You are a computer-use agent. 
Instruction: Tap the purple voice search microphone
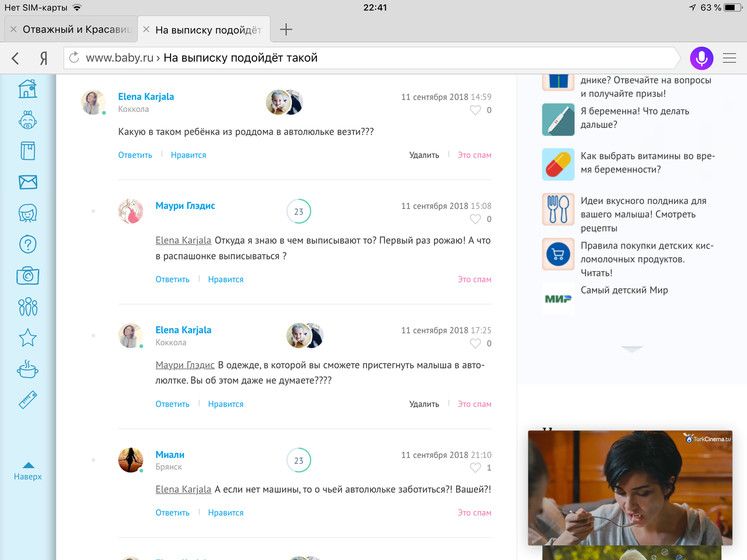[701, 58]
